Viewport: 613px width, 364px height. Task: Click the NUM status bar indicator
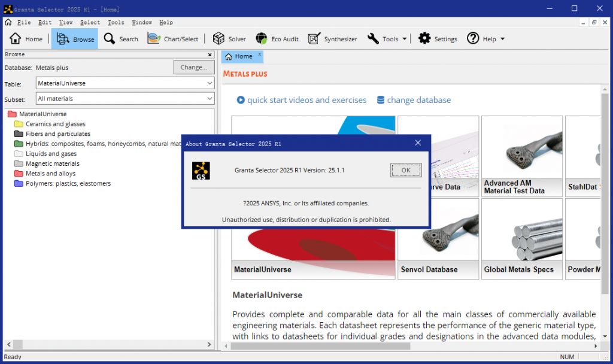coord(567,357)
